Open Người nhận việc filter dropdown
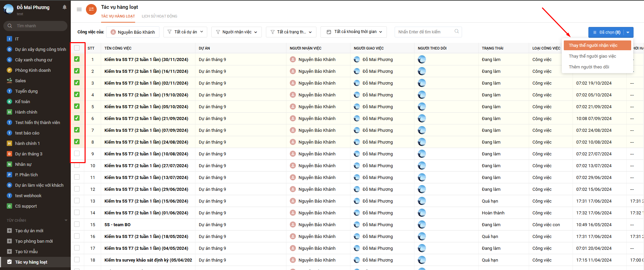 click(237, 32)
